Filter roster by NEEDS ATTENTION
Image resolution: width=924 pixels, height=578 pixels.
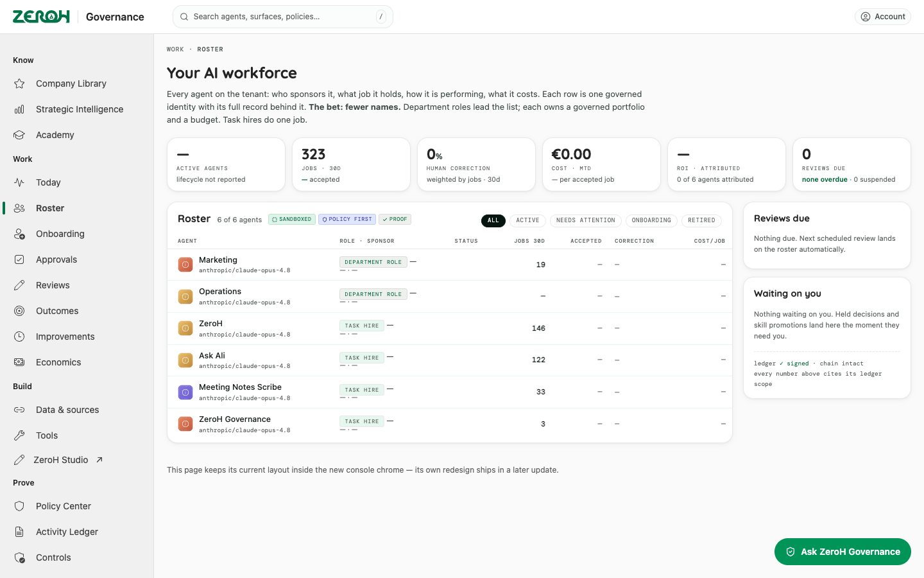[585, 220]
